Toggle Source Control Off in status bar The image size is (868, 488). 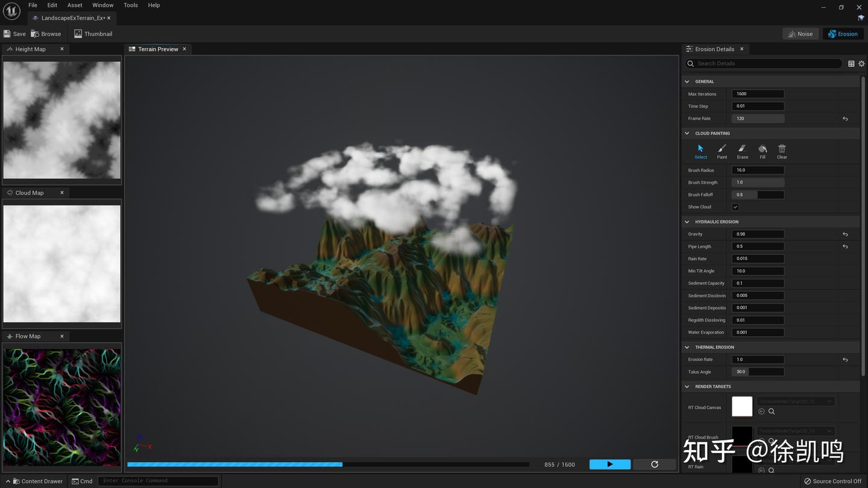[833, 481]
